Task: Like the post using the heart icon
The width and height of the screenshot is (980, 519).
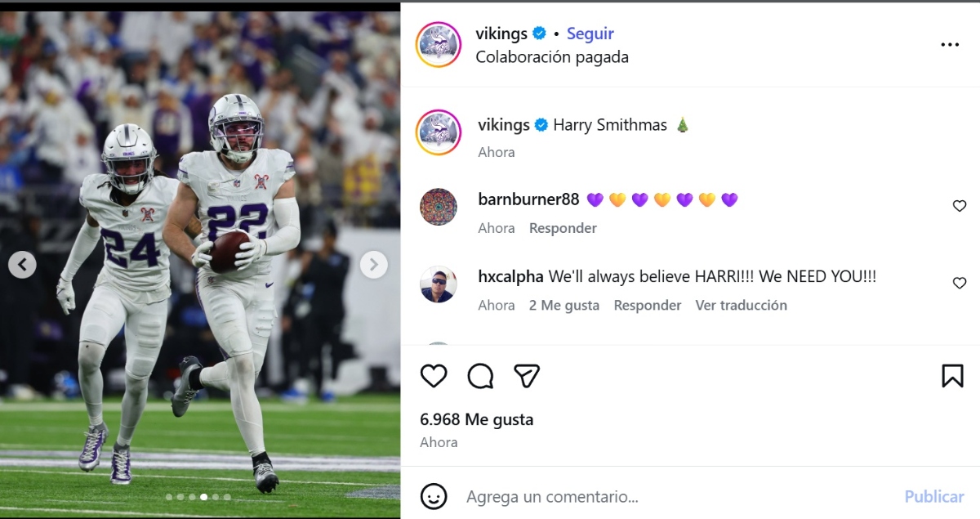Action: pos(434,376)
